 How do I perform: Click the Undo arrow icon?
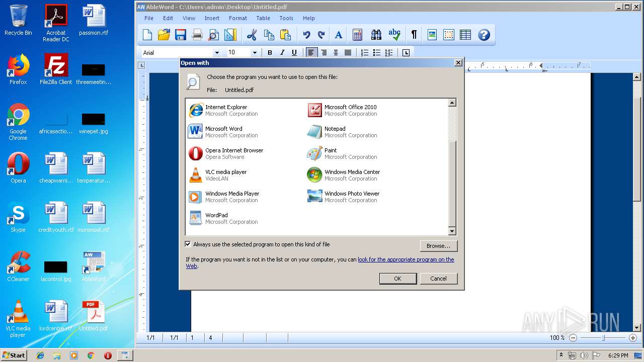coord(306,35)
